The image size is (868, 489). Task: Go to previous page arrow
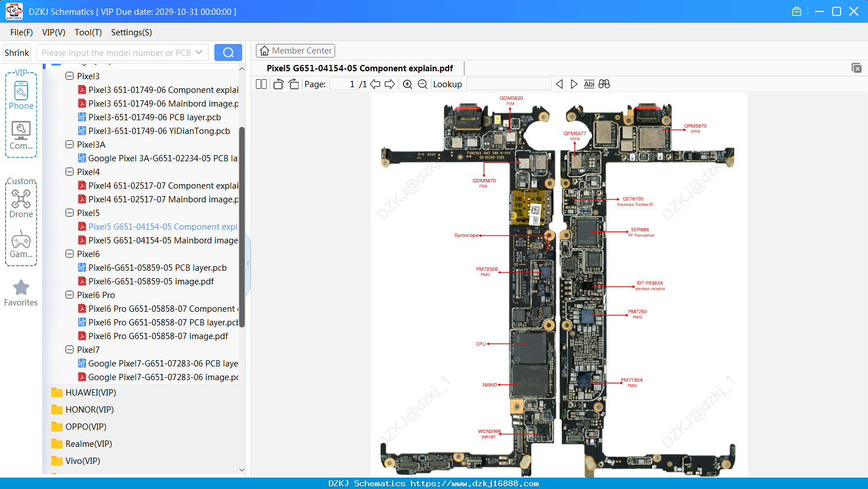pos(375,84)
